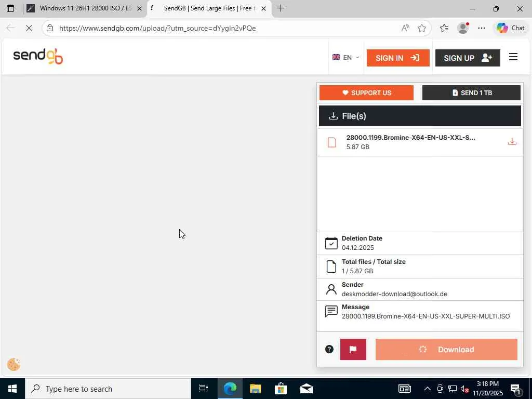
Task: Stop the page loading with the X button
Action: (29, 28)
